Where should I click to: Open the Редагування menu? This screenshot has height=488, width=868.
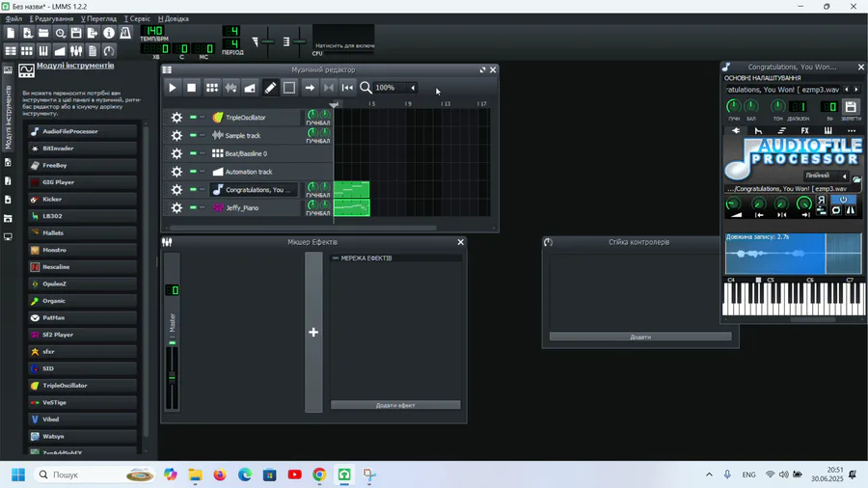tap(51, 19)
